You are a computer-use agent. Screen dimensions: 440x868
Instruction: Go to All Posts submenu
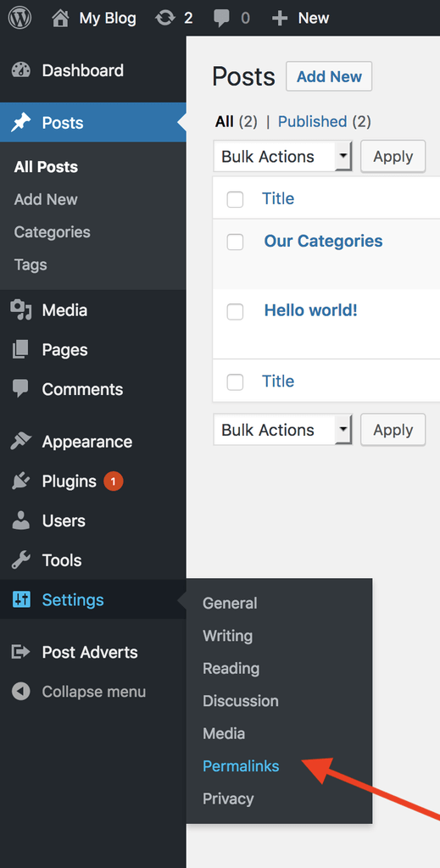point(46,167)
